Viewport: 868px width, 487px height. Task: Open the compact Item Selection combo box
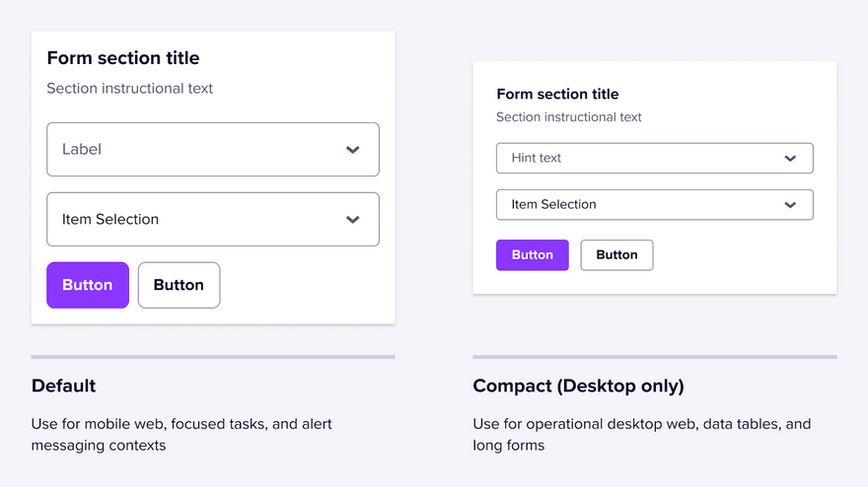[x=654, y=205]
